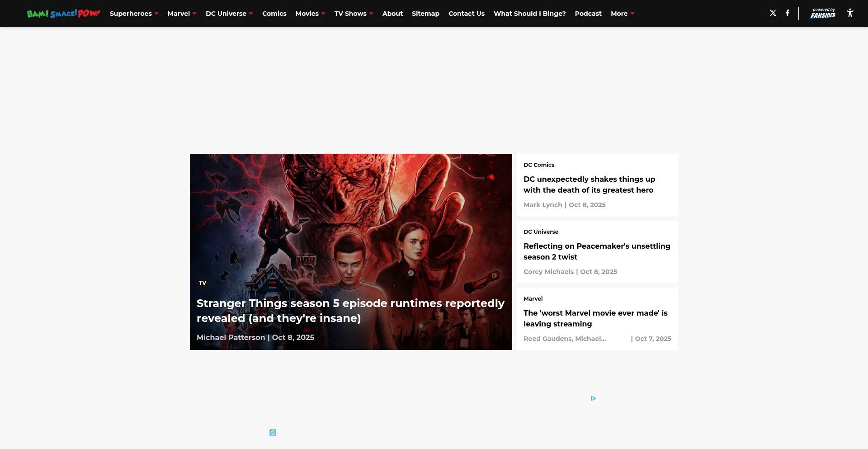This screenshot has width=868, height=449.
Task: Open the Peacemaker season 2 twist article
Action: (x=596, y=251)
